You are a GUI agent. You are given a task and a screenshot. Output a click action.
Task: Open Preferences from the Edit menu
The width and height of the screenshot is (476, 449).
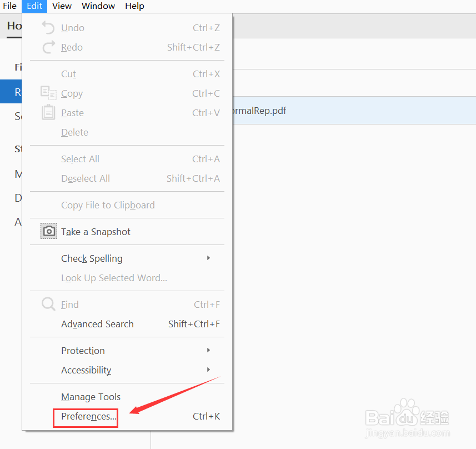tap(85, 416)
